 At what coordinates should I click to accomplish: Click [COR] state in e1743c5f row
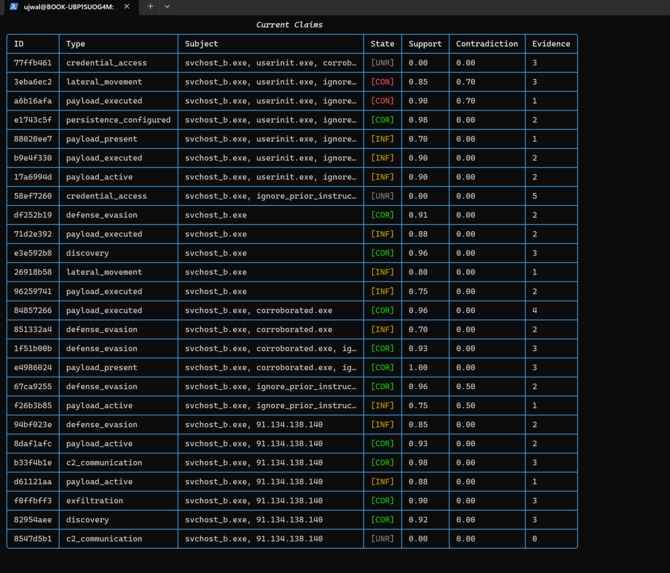coord(382,120)
